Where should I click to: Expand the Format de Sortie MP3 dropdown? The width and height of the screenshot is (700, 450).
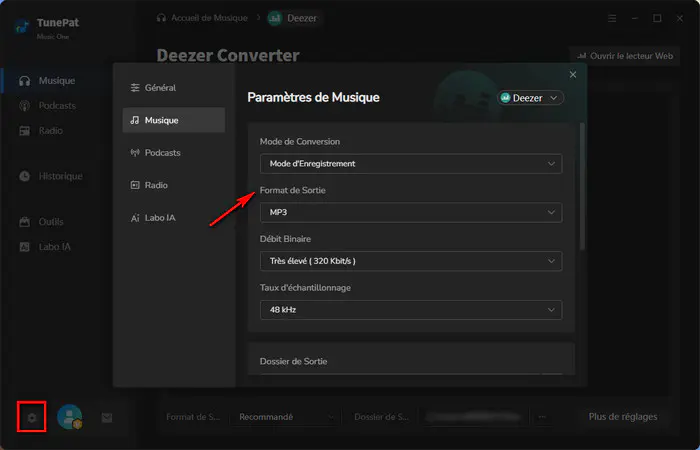[x=411, y=212]
